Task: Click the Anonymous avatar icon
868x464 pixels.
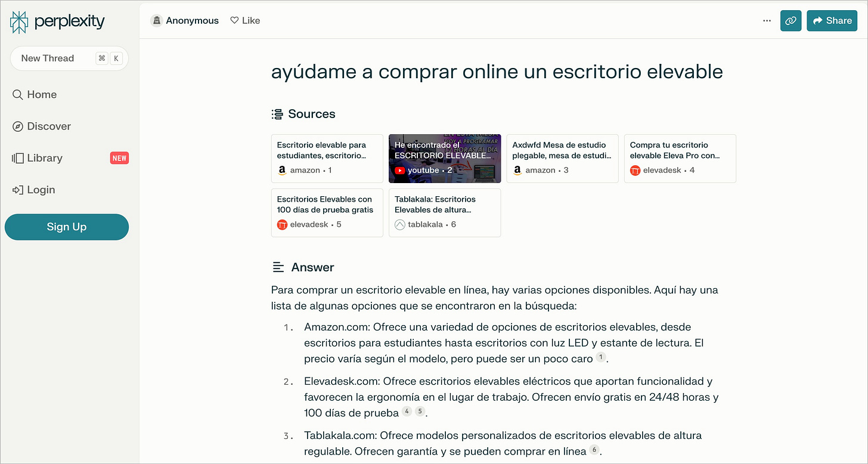Action: [x=157, y=21]
